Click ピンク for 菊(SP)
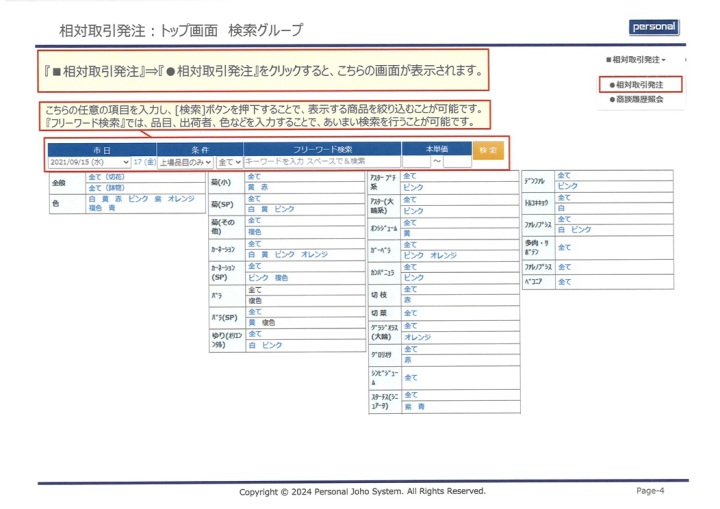720x509 pixels. [x=284, y=209]
